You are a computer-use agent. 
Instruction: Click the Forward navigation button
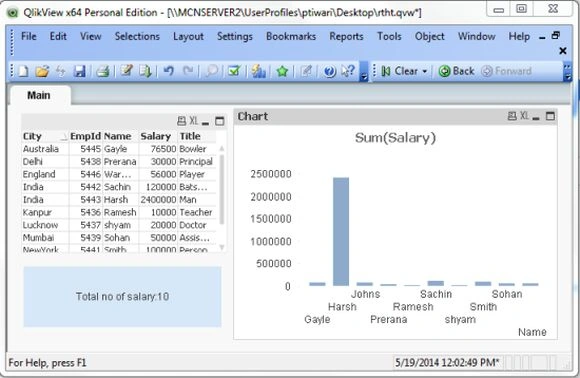pos(506,71)
